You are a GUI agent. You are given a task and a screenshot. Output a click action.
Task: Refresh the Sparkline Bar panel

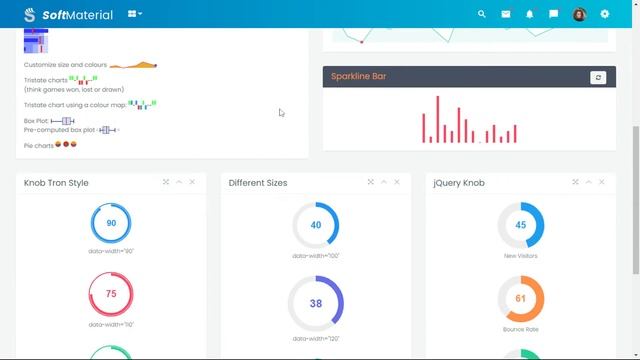click(598, 78)
